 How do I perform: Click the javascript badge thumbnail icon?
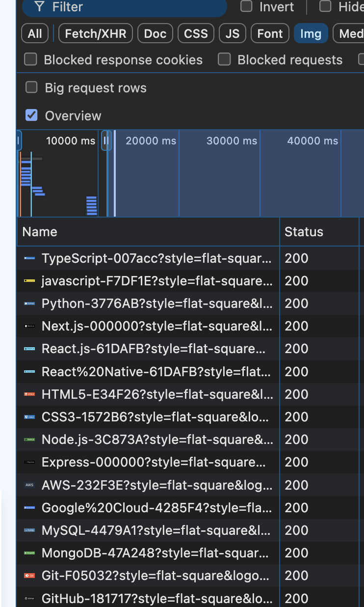point(29,281)
